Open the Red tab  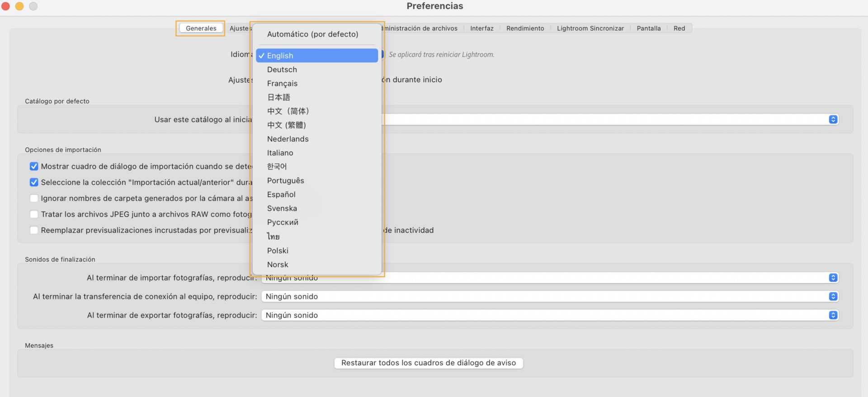[679, 28]
